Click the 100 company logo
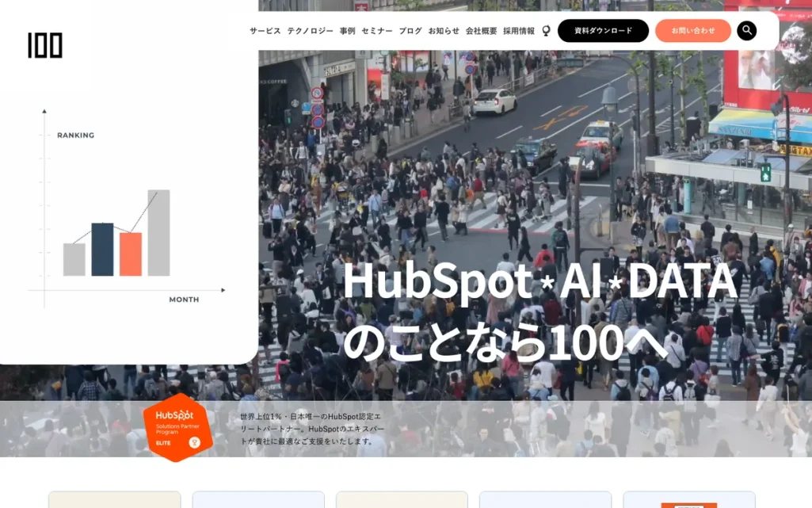The width and height of the screenshot is (812, 508). (x=45, y=45)
